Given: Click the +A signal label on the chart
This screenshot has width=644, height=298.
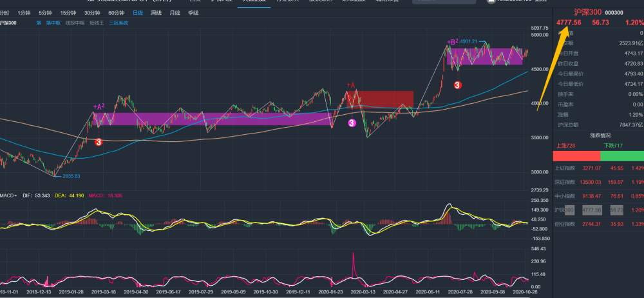Looking at the screenshot, I should click(x=350, y=85).
